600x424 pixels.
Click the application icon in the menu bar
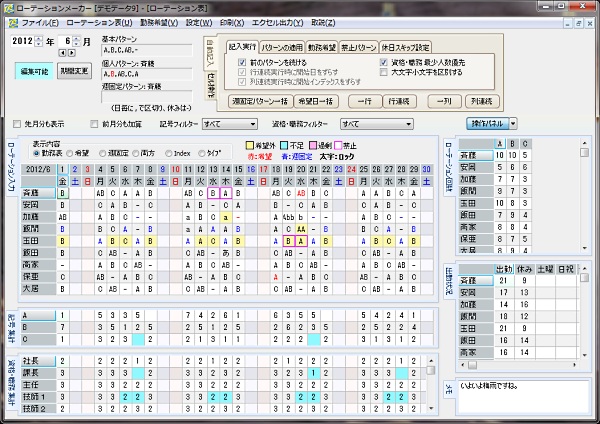[x=13, y=23]
